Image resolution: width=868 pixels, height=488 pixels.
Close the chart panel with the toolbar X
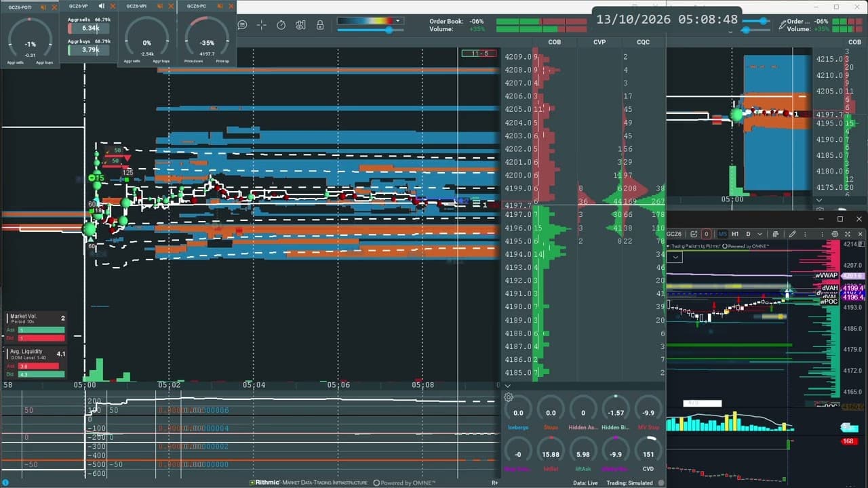pos(861,234)
